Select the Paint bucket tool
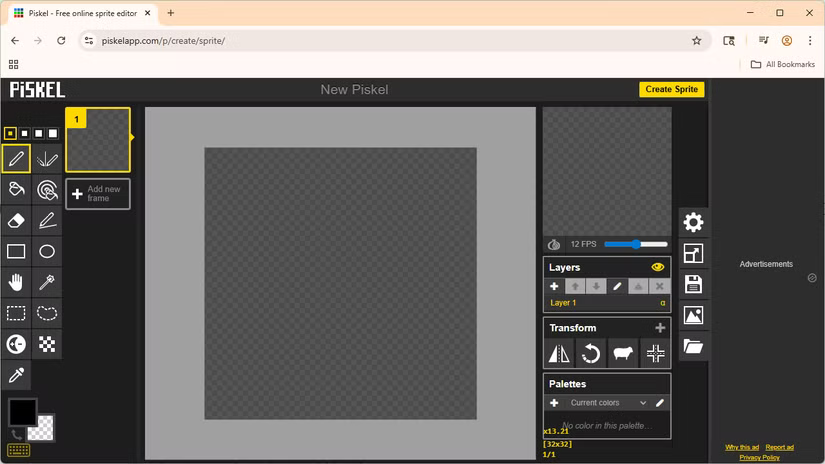 (x=16, y=189)
